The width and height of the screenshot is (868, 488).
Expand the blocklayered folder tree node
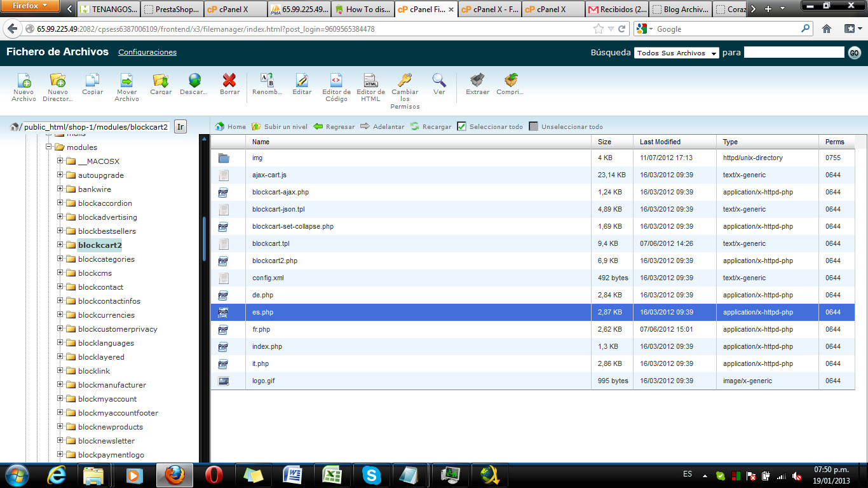pyautogui.click(x=60, y=356)
